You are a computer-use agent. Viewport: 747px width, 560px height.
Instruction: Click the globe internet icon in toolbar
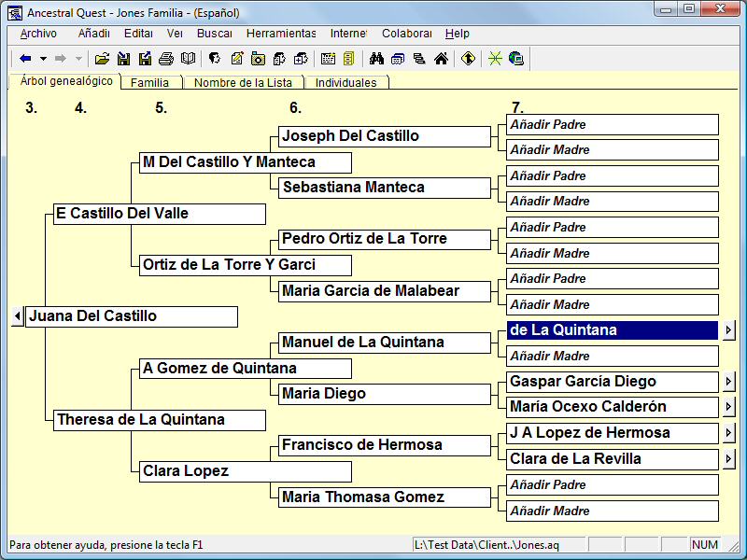tap(515, 59)
